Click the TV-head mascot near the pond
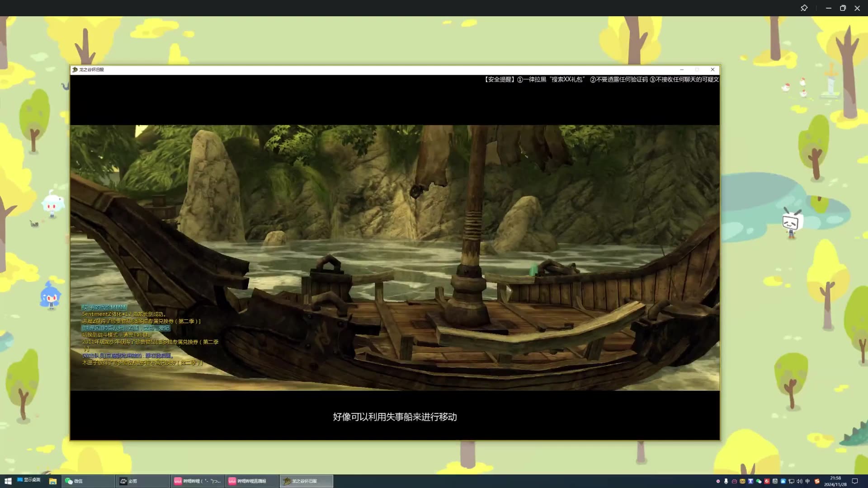The width and height of the screenshot is (868, 488). 792,223
